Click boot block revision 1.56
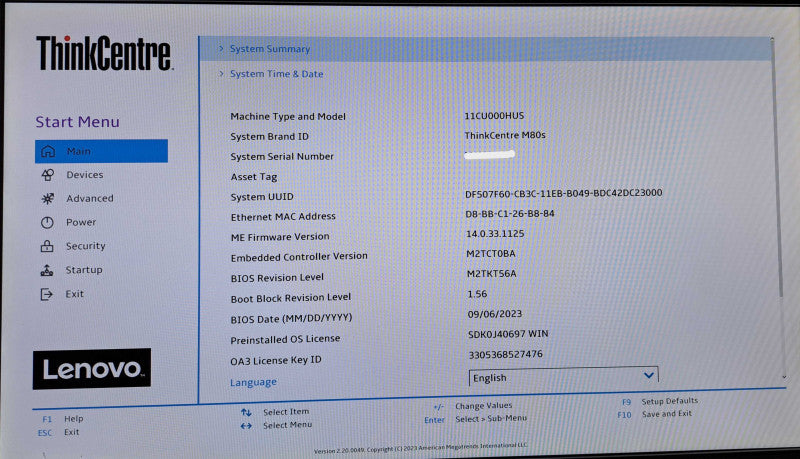 coord(477,294)
